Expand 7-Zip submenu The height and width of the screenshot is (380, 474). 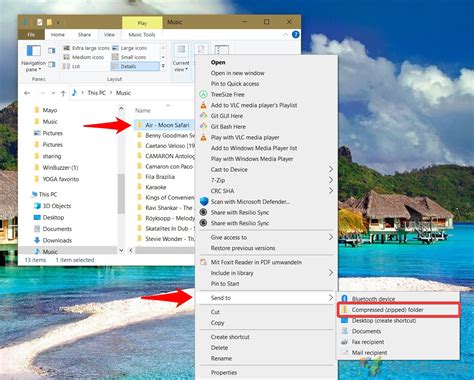click(x=266, y=180)
